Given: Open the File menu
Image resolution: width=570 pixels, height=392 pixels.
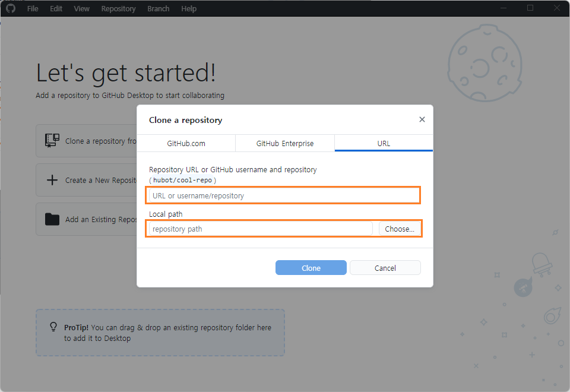Looking at the screenshot, I should pyautogui.click(x=33, y=9).
